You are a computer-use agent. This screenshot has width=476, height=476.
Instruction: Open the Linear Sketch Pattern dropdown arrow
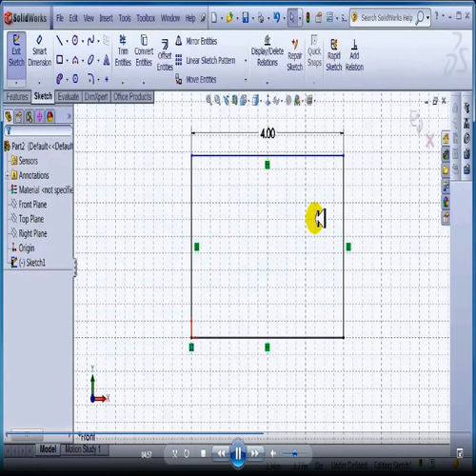(246, 61)
